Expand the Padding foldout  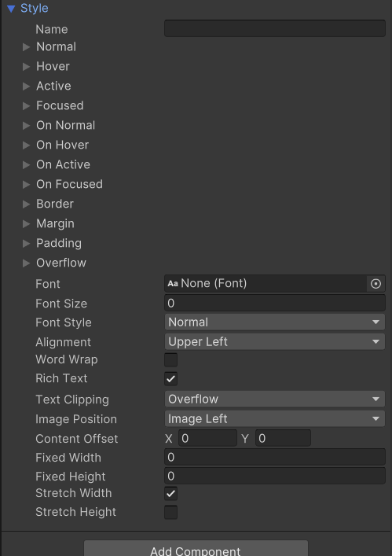(x=26, y=243)
